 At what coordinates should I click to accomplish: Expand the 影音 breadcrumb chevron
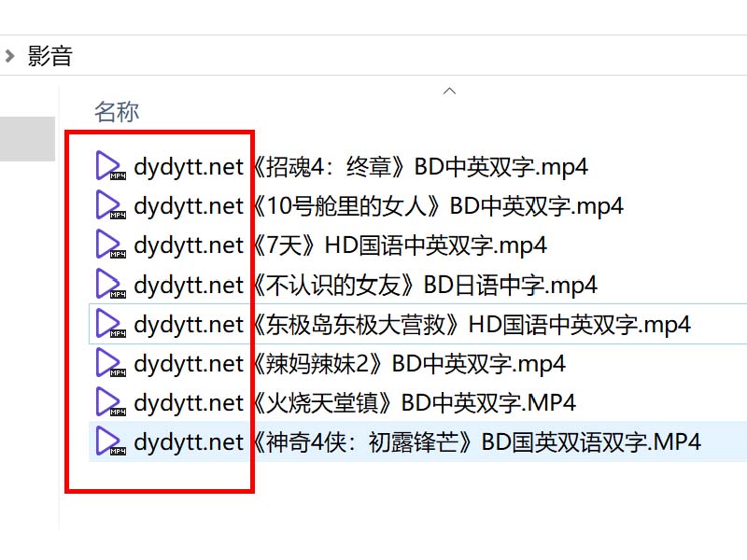10,55
